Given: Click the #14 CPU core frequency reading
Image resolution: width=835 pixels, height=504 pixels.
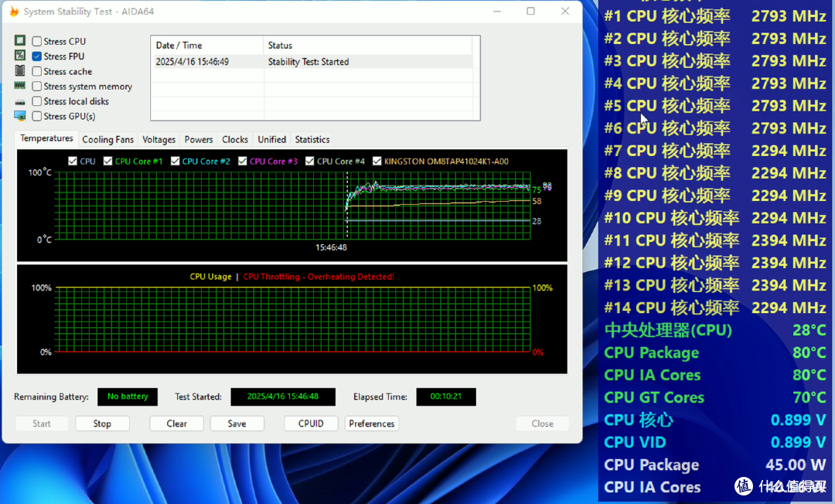Looking at the screenshot, I should click(x=714, y=308).
